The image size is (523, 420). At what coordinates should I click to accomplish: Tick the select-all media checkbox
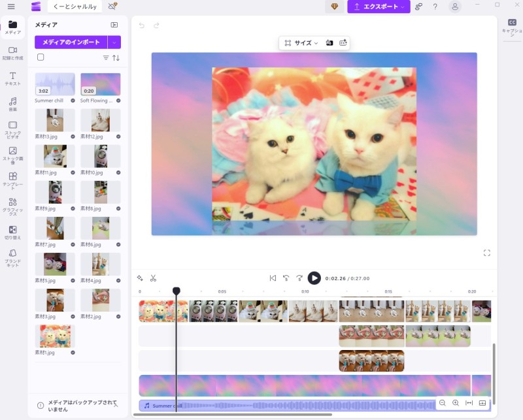tap(41, 57)
